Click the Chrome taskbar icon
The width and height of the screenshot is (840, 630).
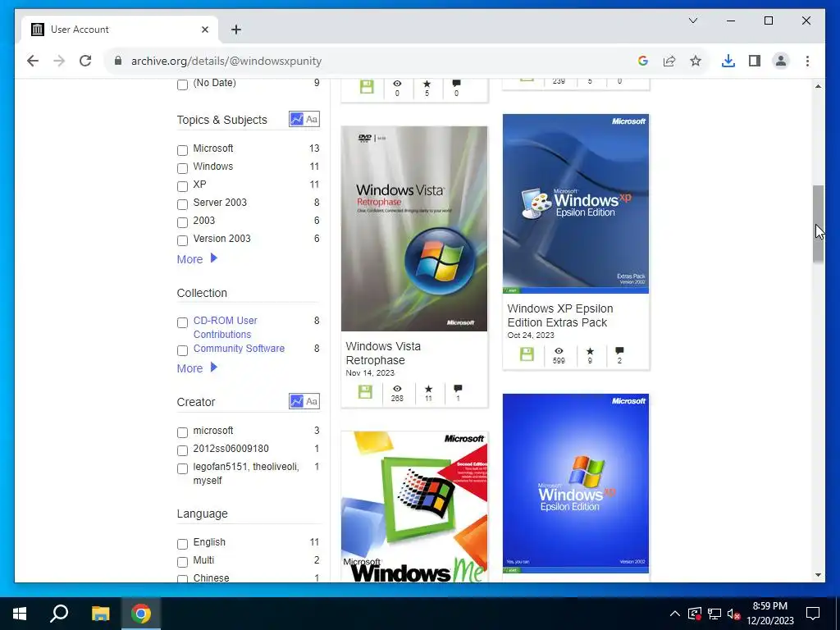click(141, 614)
